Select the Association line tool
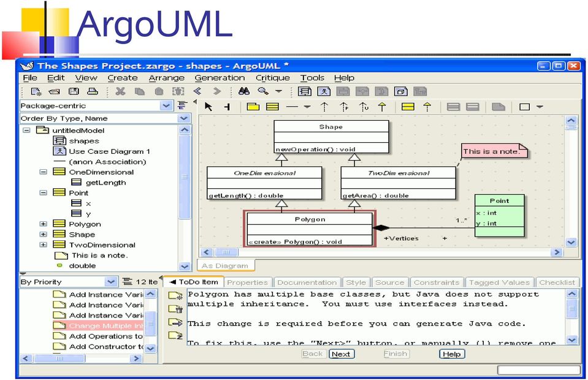This screenshot has height=380, width=588. [x=292, y=107]
